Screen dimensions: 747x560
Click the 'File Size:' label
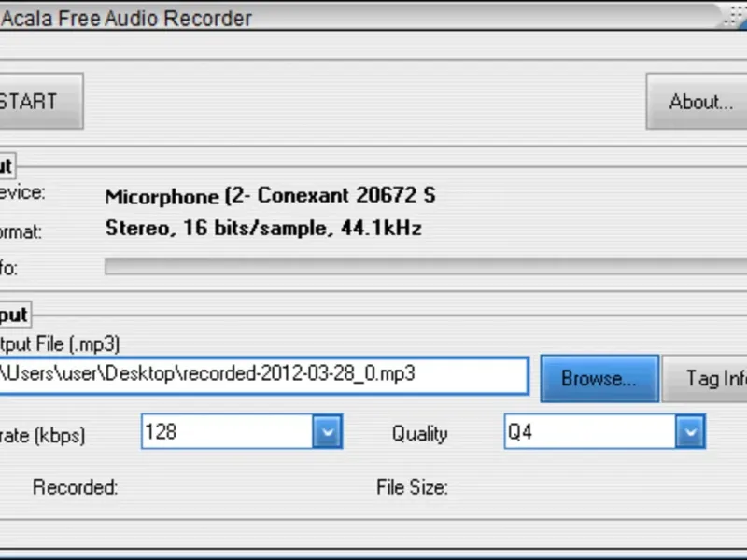pyautogui.click(x=412, y=487)
